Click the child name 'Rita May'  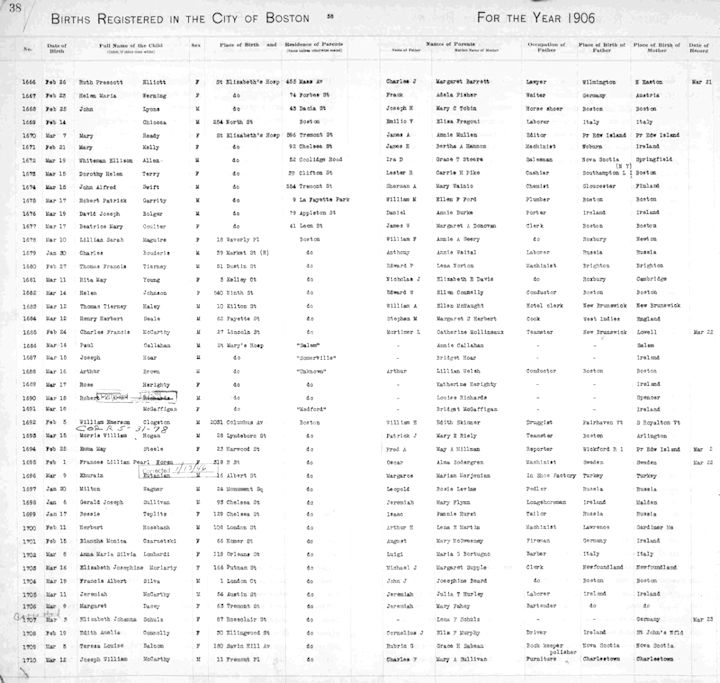[x=93, y=280]
